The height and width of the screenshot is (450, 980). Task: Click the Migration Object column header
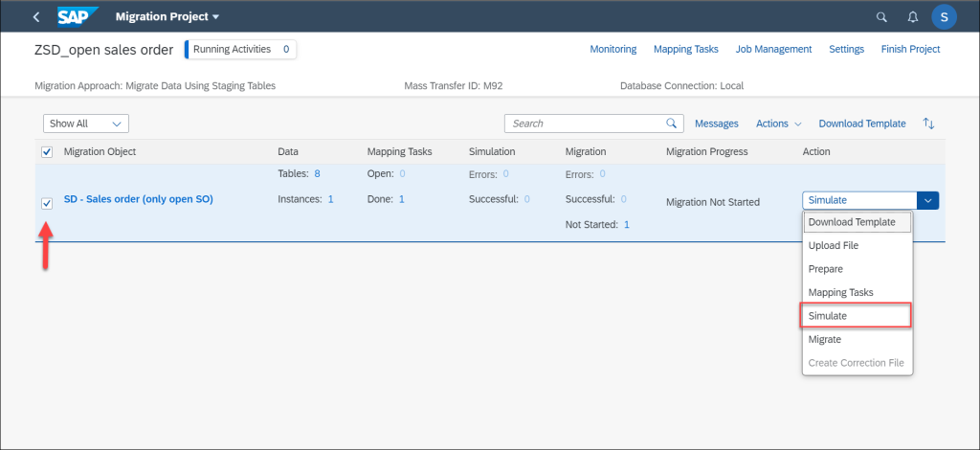click(x=100, y=152)
